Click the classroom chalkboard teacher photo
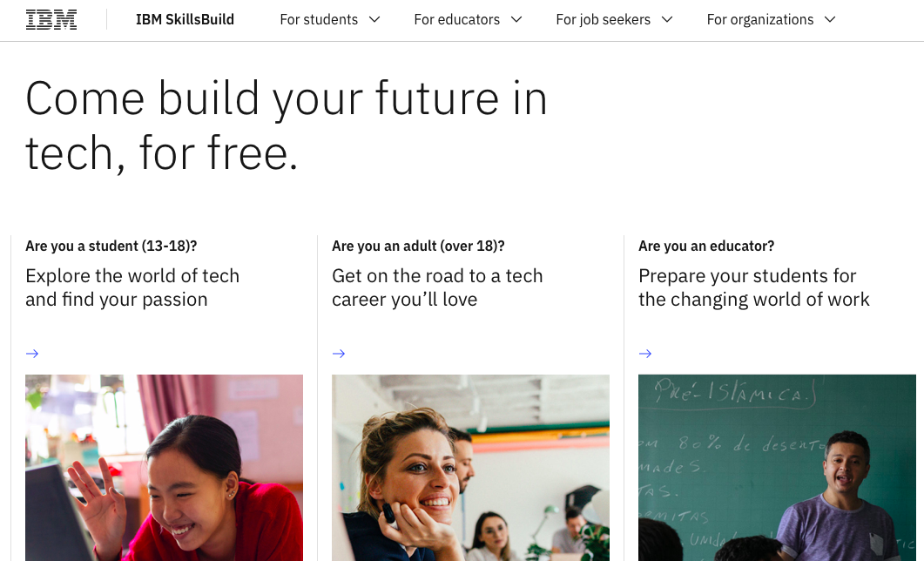The image size is (924, 561). tap(777, 468)
